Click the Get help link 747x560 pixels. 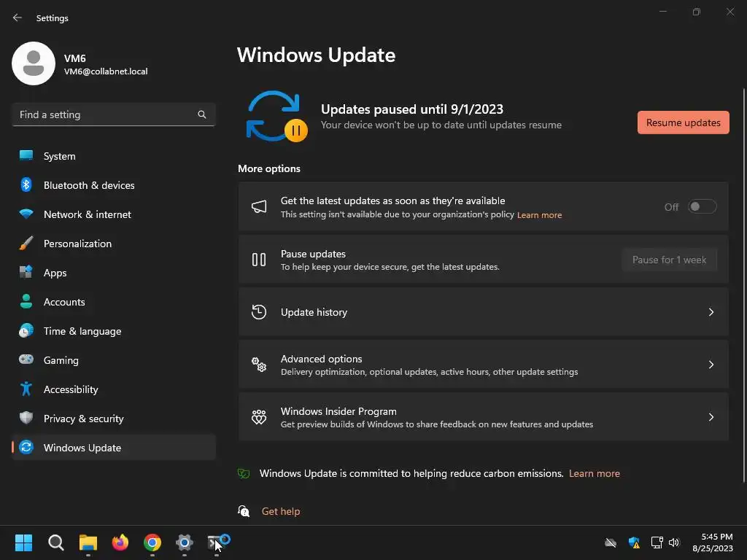pos(281,511)
